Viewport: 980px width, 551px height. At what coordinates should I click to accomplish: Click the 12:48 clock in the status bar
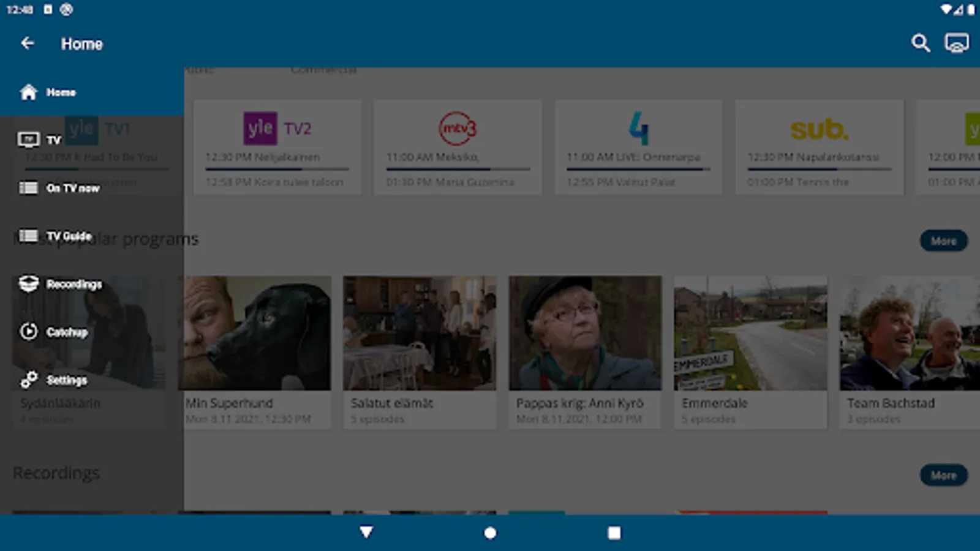(x=20, y=9)
